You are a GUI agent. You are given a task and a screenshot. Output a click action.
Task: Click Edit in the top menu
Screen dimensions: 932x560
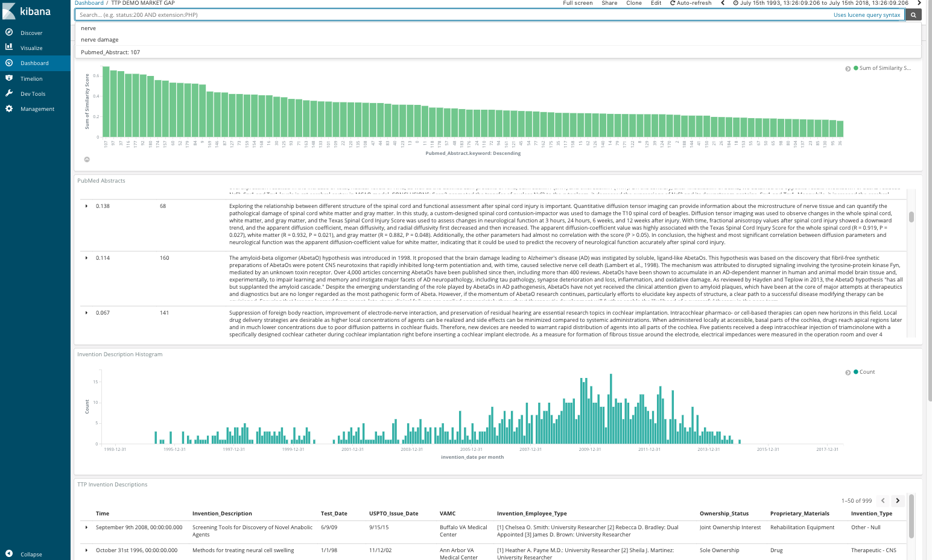[656, 3]
